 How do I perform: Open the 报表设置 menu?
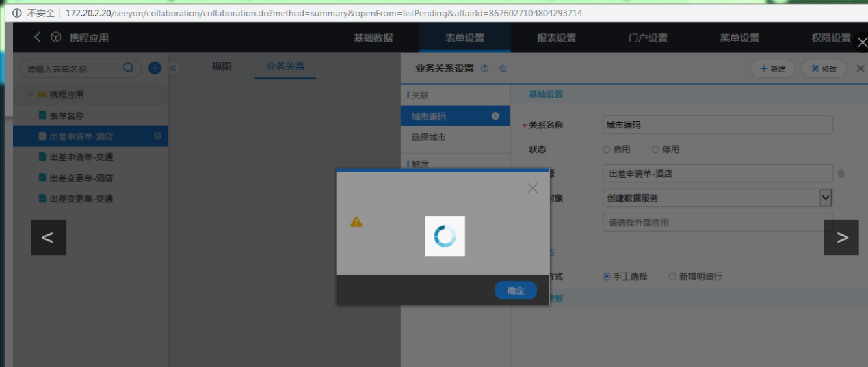coord(556,38)
